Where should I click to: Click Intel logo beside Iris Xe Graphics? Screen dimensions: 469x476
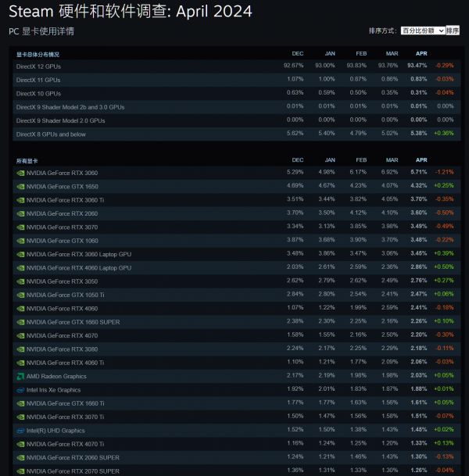(20, 390)
